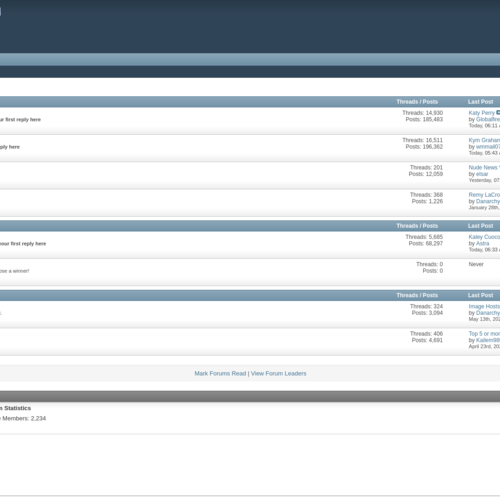Select the 'Threads: 324' count
The height and width of the screenshot is (500, 500).
(x=426, y=306)
